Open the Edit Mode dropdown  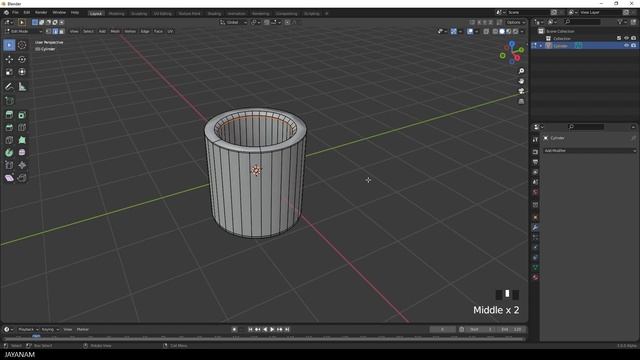point(24,31)
